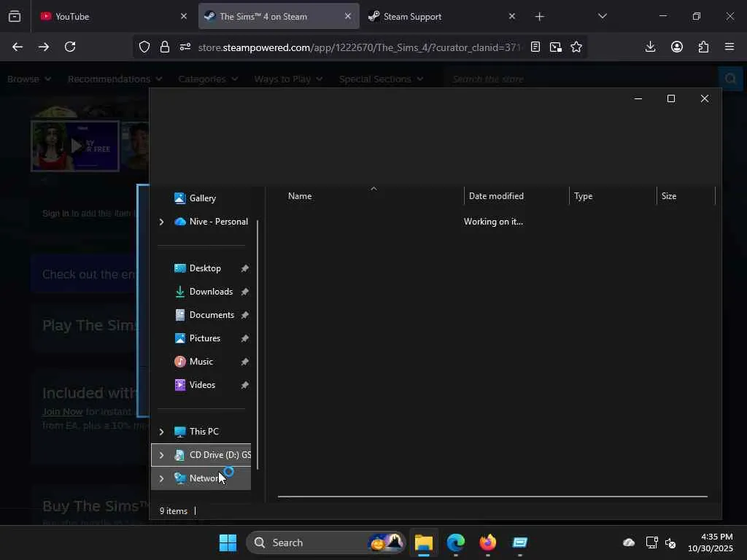Open Steam Recommendations dropdown menu
Screen dimensions: 747x560
(x=115, y=79)
